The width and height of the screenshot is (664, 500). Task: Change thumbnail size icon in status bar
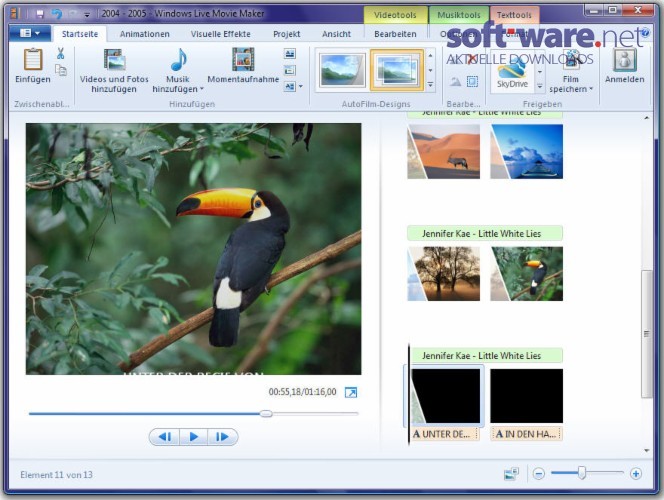[x=512, y=473]
